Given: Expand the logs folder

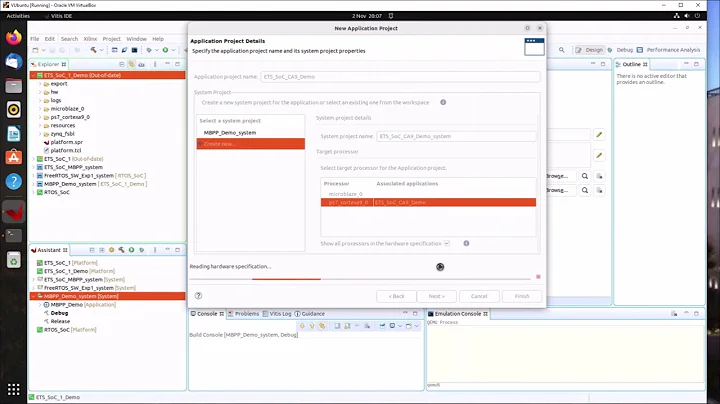Looking at the screenshot, I should (x=40, y=101).
